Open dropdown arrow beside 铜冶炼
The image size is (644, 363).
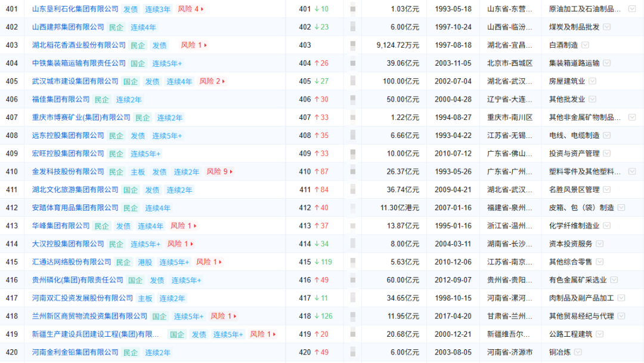pos(578,352)
